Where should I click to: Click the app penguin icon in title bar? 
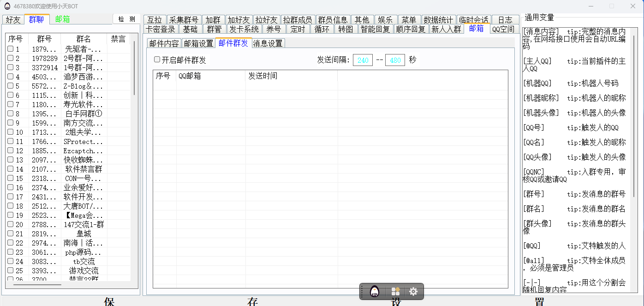7,6
